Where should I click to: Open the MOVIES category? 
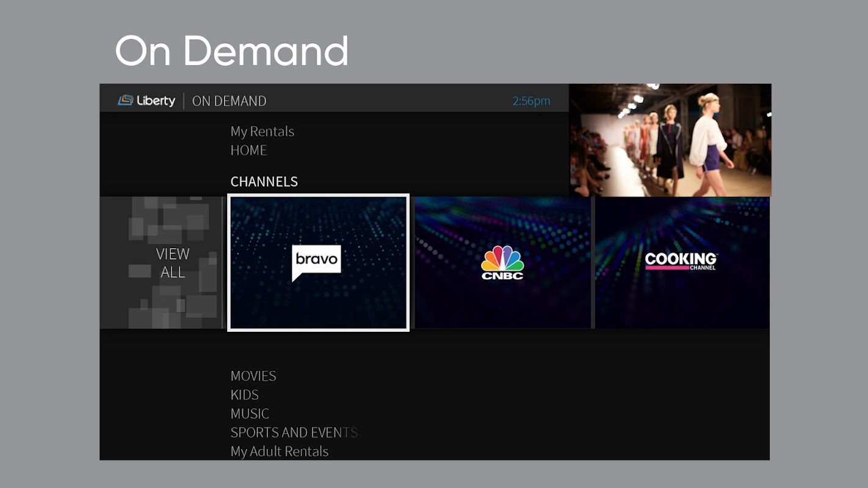[253, 376]
